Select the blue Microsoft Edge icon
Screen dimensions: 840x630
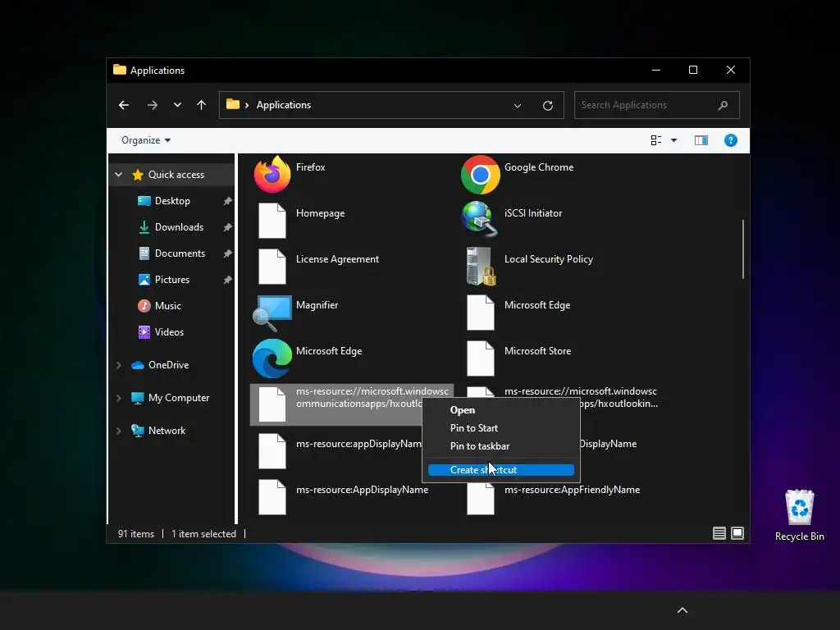pyautogui.click(x=272, y=358)
